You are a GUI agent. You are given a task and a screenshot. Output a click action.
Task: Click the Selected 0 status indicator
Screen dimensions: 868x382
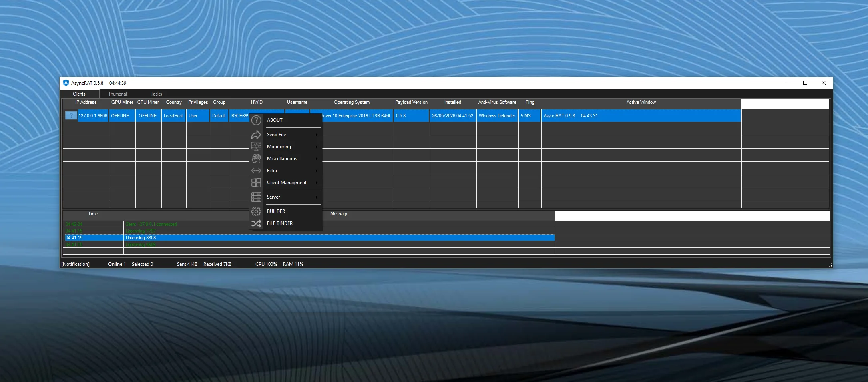point(143,264)
